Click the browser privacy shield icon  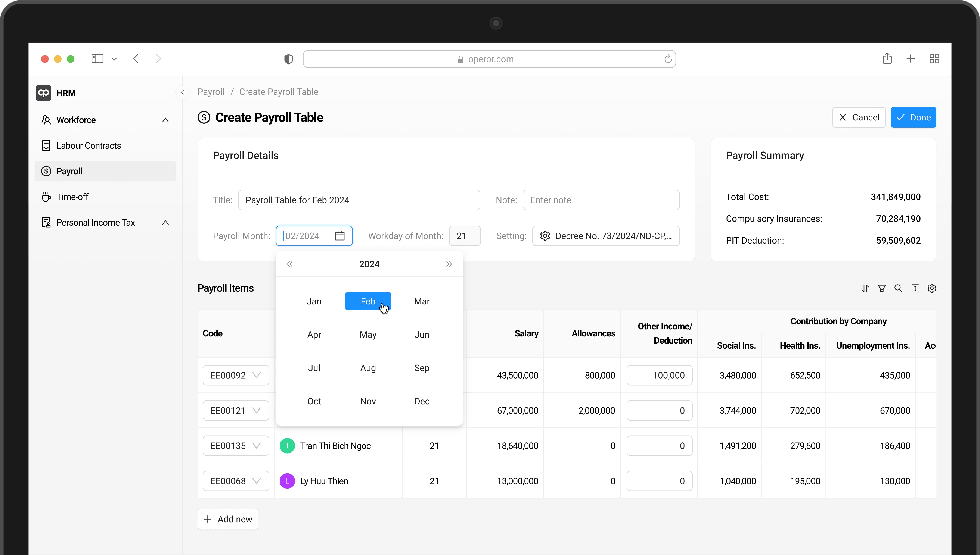tap(288, 59)
